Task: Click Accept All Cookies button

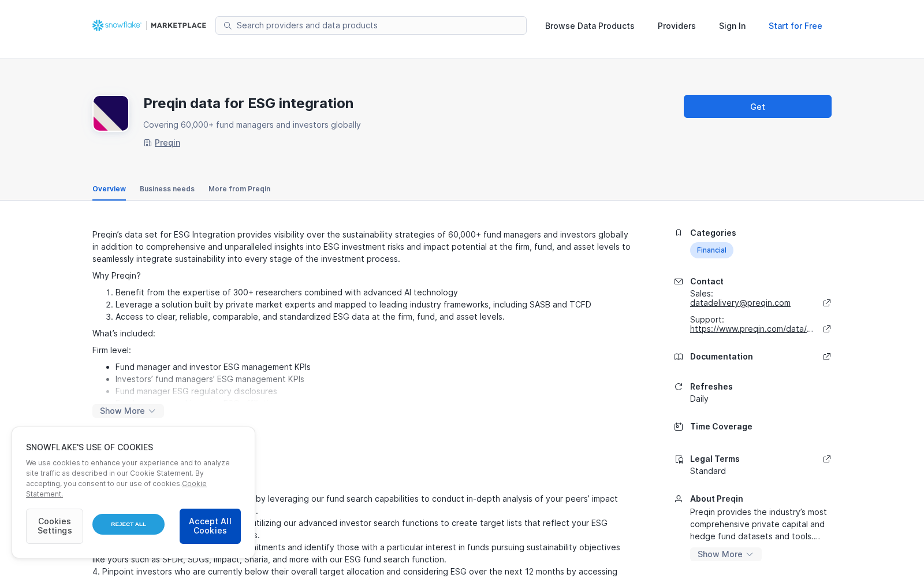Action: pyautogui.click(x=210, y=526)
